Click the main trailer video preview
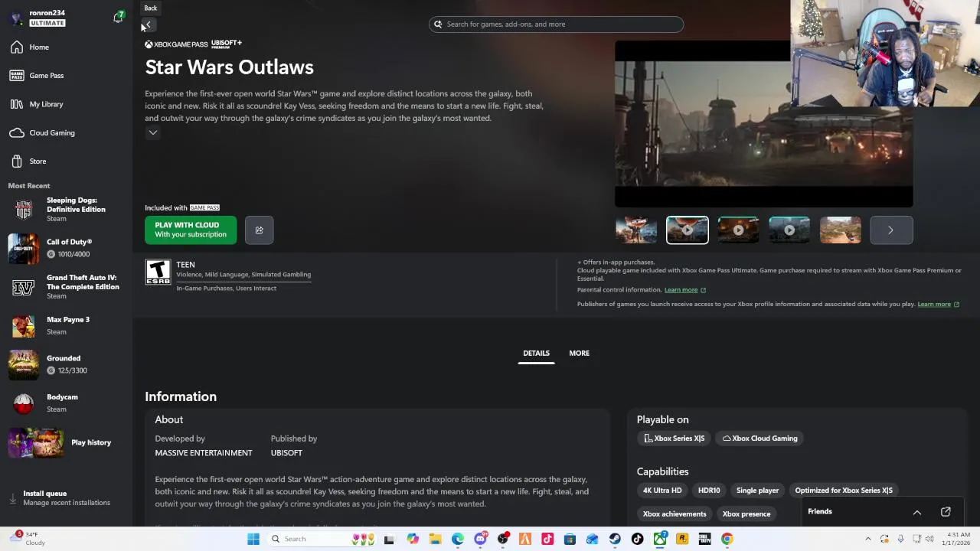The image size is (980, 551). [763, 124]
